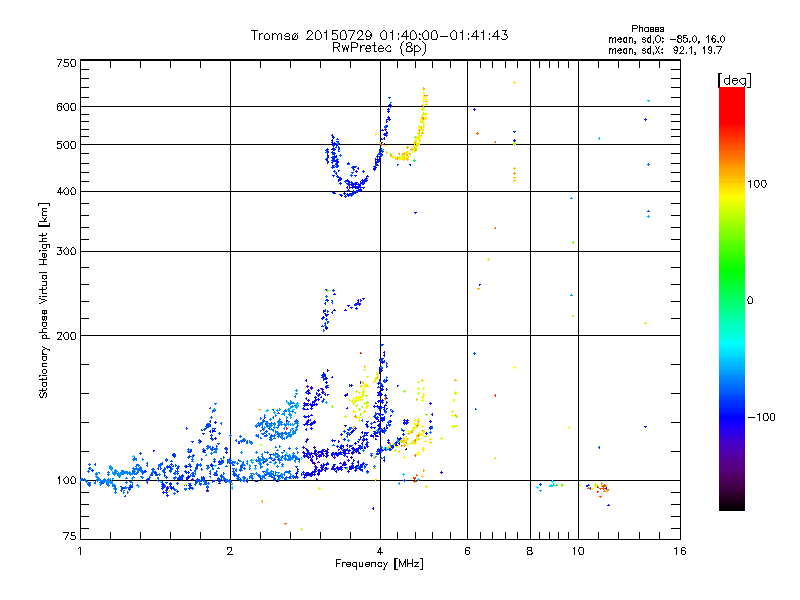Click the y-axis tick label '500'
The image size is (800, 600).
pos(67,145)
